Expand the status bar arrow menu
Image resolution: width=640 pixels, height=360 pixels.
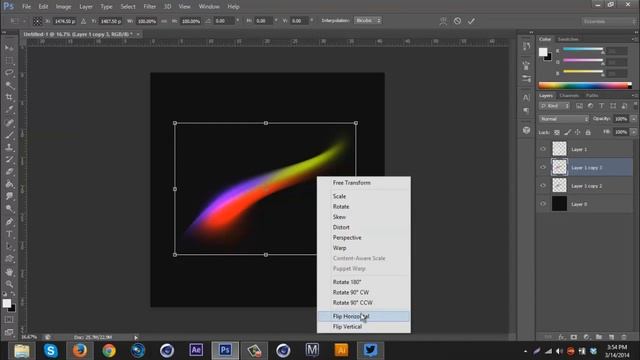tap(136, 337)
